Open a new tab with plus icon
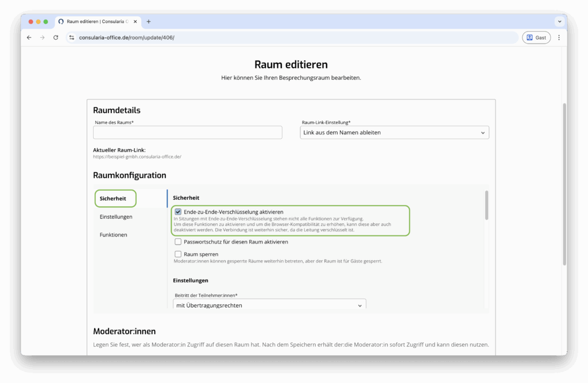The height and width of the screenshot is (383, 588). (149, 21)
